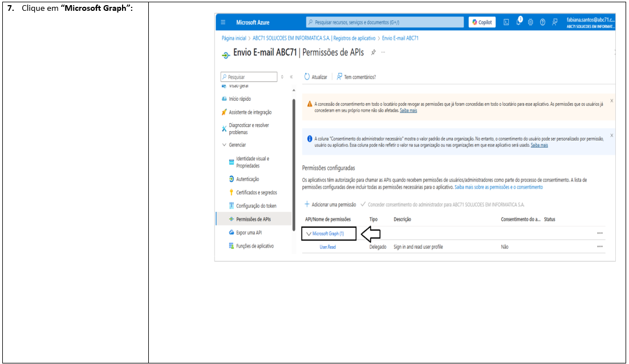629x364 pixels.
Task: Open the Azure hamburger menu
Action: pos(223,22)
